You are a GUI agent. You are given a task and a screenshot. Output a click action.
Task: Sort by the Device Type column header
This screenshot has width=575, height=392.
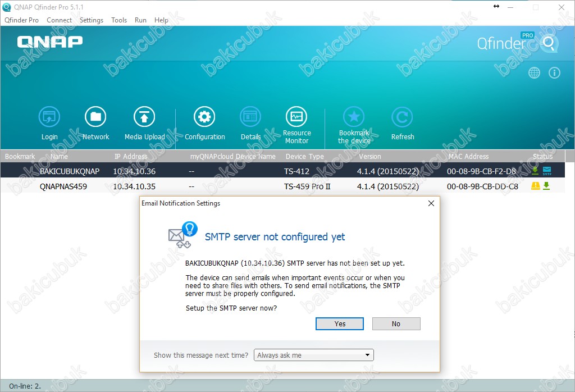point(305,157)
